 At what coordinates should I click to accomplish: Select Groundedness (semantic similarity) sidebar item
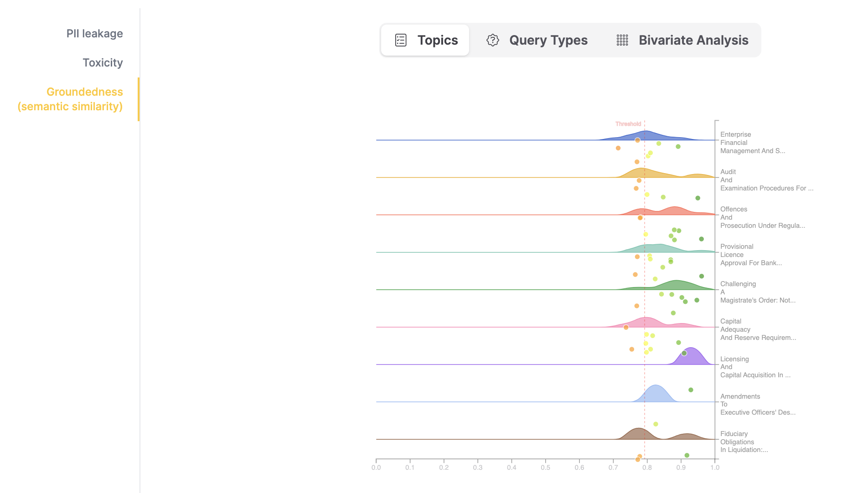(x=70, y=99)
